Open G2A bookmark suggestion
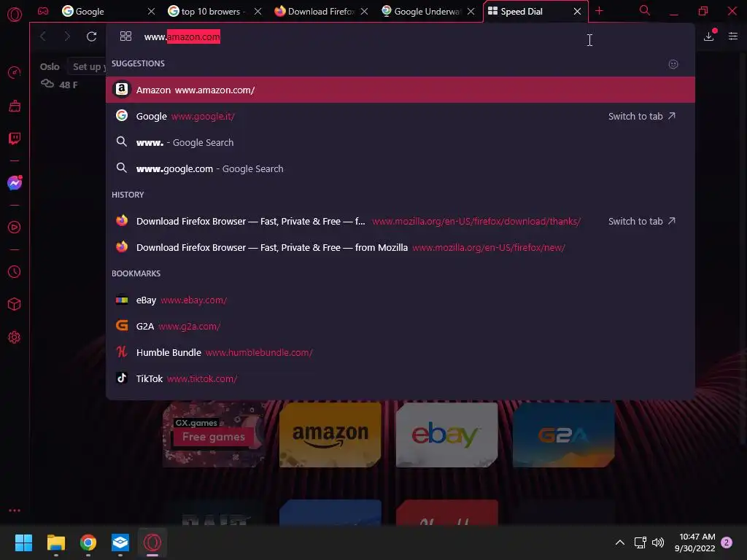 400,326
